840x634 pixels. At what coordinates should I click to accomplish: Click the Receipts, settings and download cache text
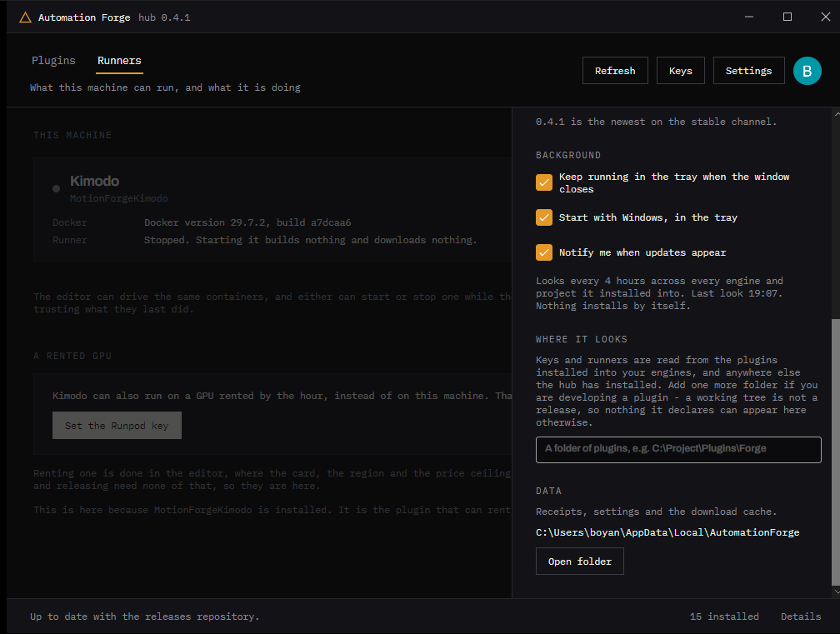657,512
